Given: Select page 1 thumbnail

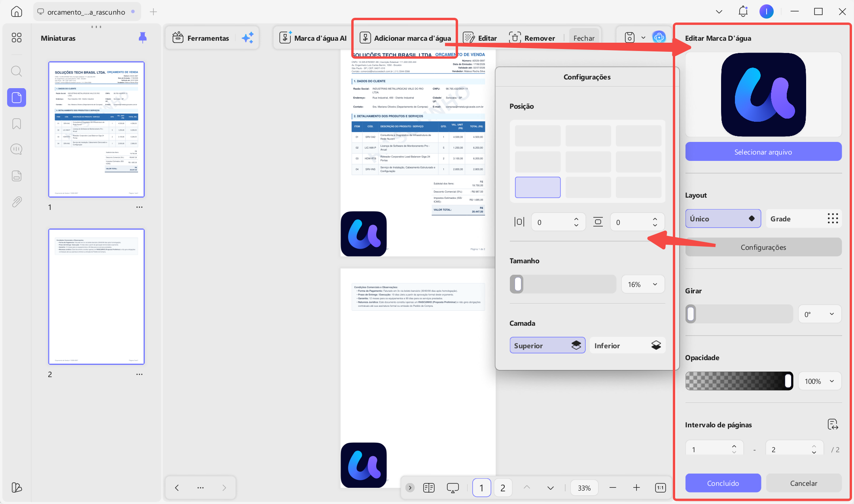Looking at the screenshot, I should pyautogui.click(x=97, y=129).
